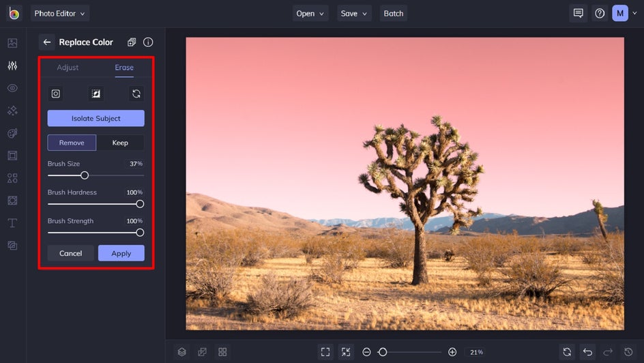Viewport: 644px width, 363px height.
Task: Adjust the Brush Strength slider handle
Action: [140, 233]
